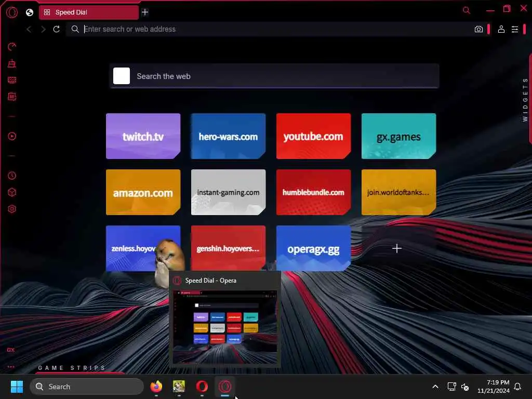Open the Opera GX main menu logo

(12, 12)
